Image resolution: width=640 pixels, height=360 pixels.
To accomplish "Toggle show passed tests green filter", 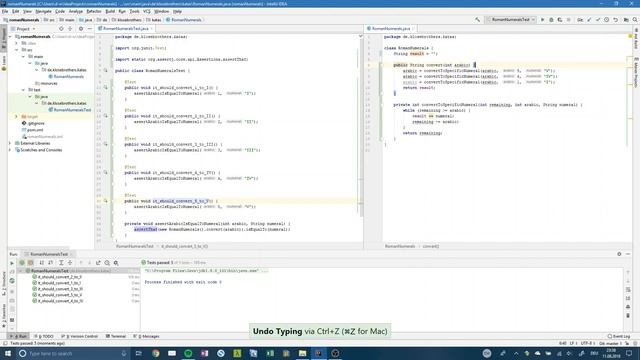I will pyautogui.click(x=22, y=263).
